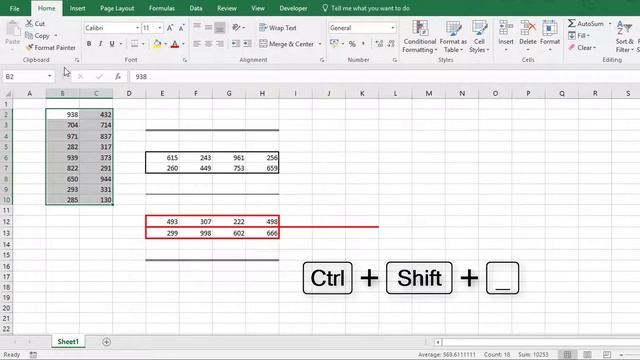Screen dimensions: 640x360
Task: Toggle underline formatting
Action: click(x=112, y=44)
